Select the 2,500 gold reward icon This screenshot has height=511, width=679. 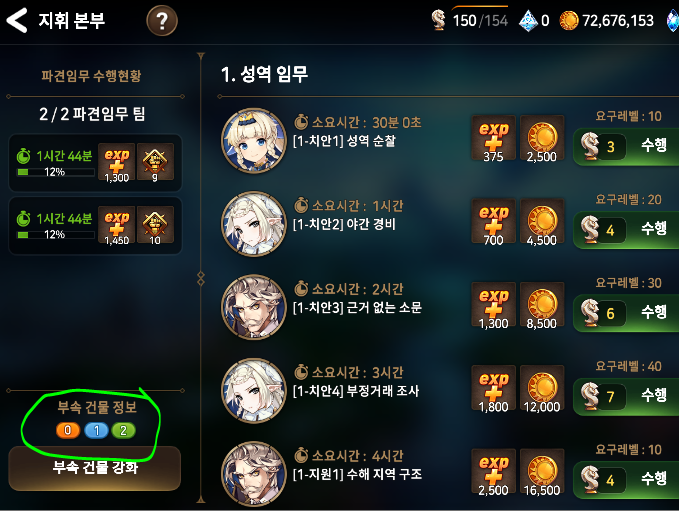coord(542,139)
